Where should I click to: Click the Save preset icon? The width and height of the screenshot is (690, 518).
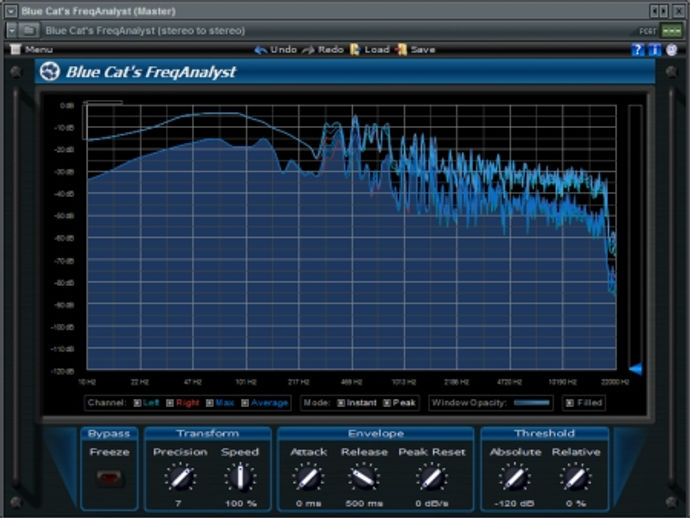coord(401,50)
